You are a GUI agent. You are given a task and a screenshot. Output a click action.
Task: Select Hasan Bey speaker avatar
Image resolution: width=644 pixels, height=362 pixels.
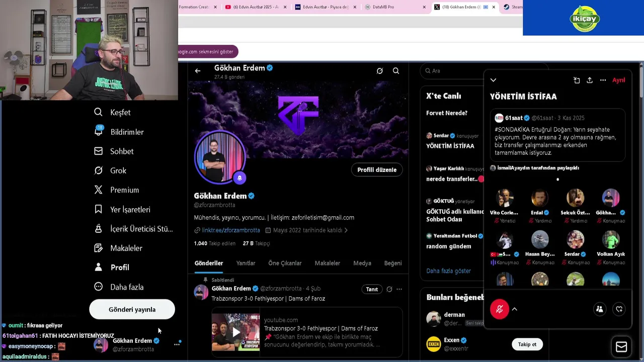coord(540,240)
